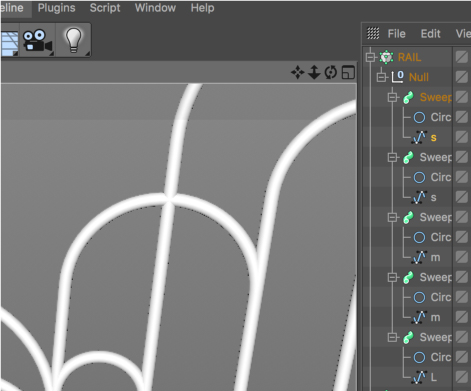The height and width of the screenshot is (391, 471).
Task: Click the spline icon beside orange s
Action: [x=419, y=137]
